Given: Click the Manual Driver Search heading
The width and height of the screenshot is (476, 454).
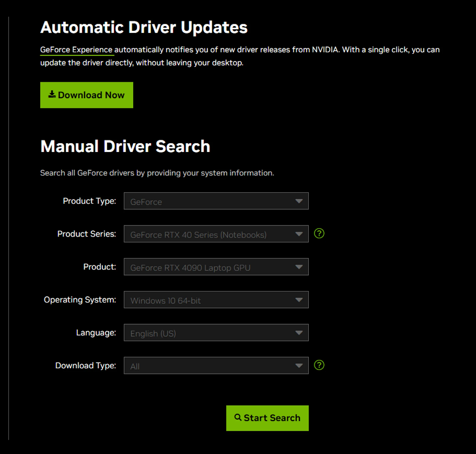Looking at the screenshot, I should pyautogui.click(x=125, y=146).
